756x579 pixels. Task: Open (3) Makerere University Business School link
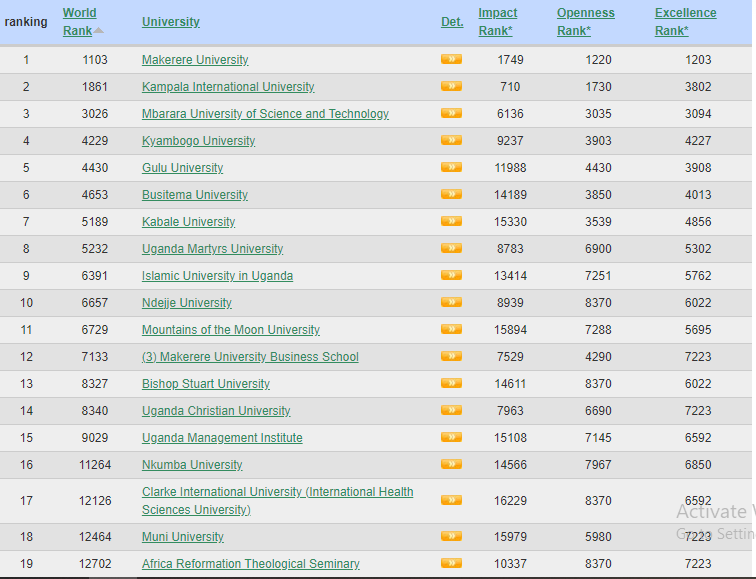pyautogui.click(x=250, y=357)
